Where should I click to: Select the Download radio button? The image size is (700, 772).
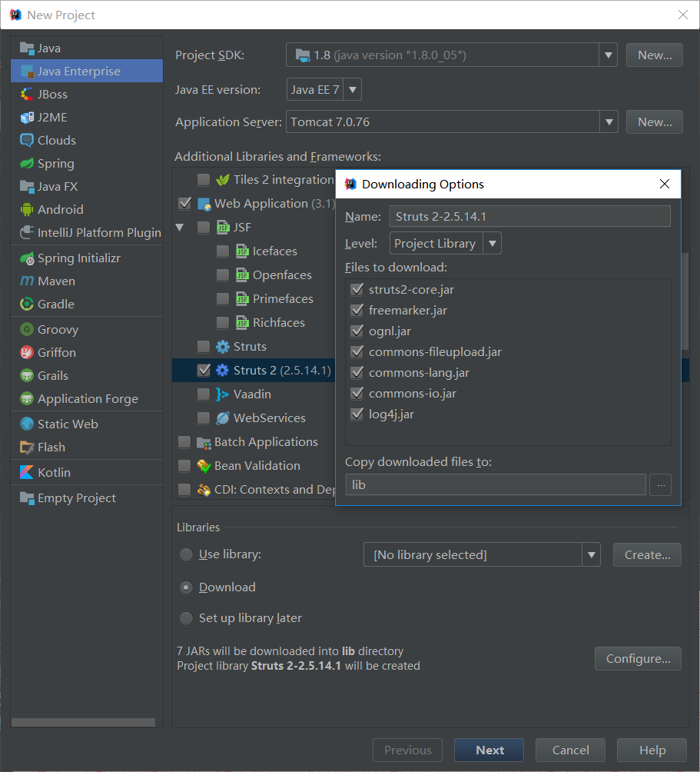point(186,587)
